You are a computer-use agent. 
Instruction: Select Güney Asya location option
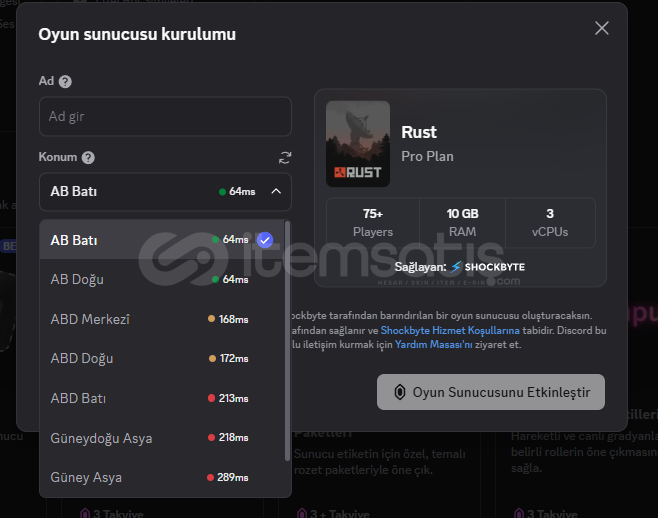tap(162, 477)
